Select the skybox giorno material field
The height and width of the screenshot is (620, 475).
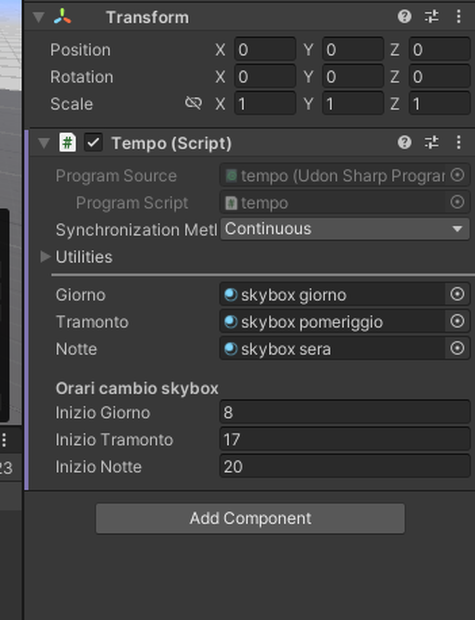pos(332,295)
